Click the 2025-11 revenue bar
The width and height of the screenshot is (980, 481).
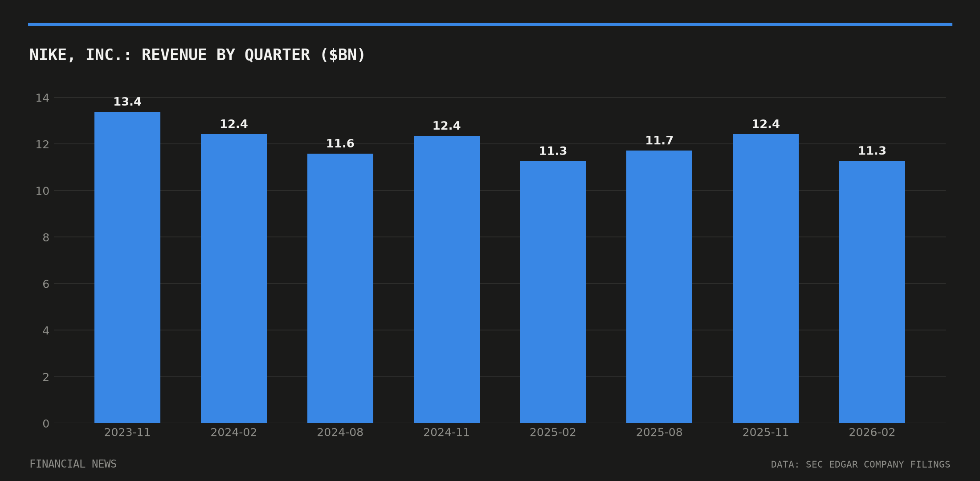766,278
